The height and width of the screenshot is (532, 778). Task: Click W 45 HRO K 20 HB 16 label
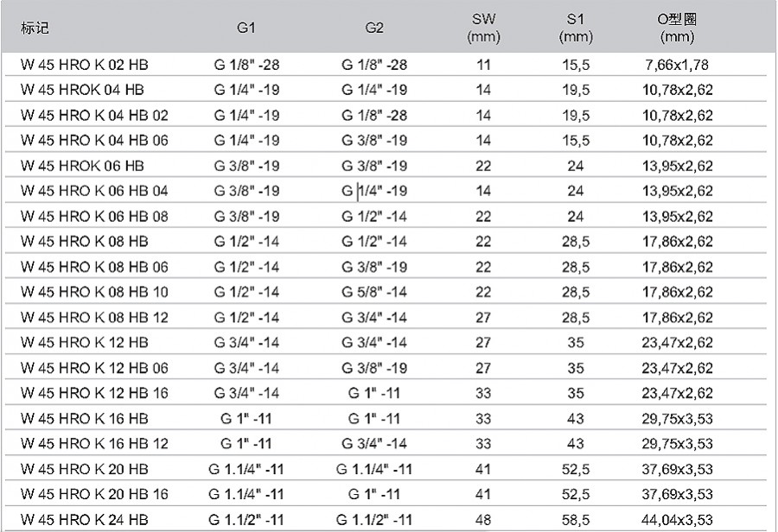pyautogui.click(x=94, y=494)
